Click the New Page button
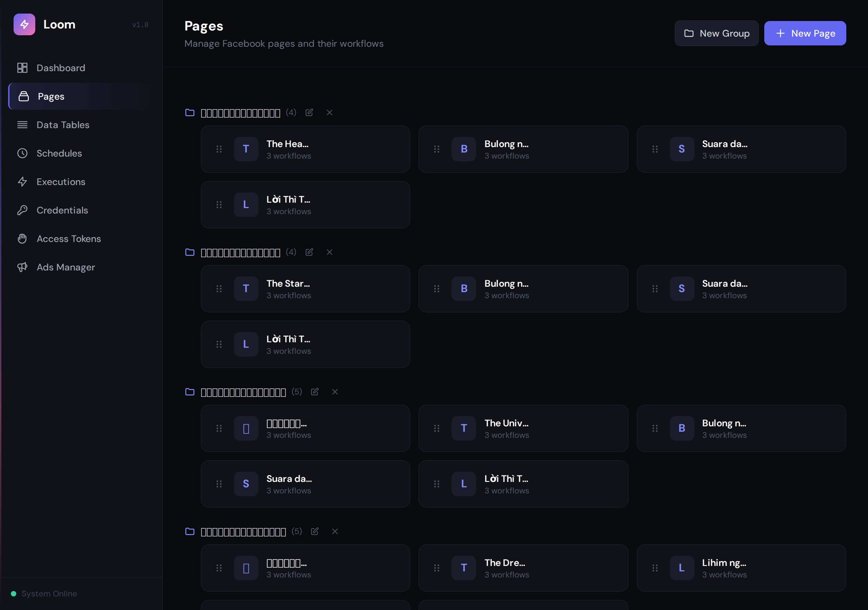Image resolution: width=868 pixels, height=610 pixels. 805,33
